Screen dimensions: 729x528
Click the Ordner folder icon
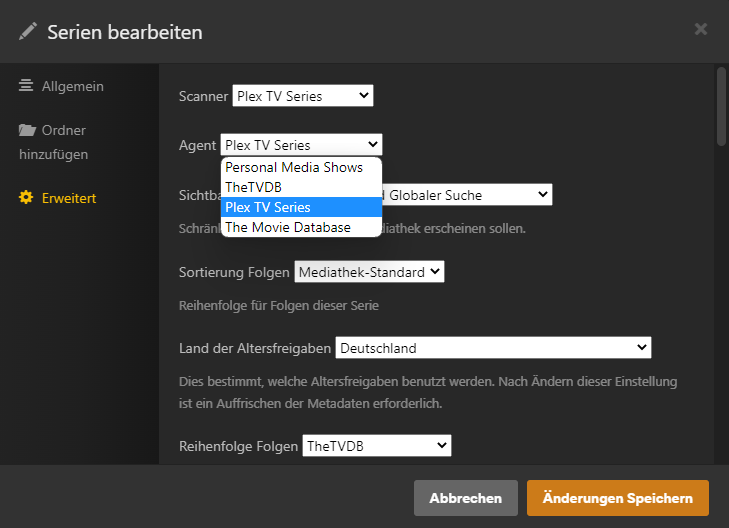click(27, 130)
